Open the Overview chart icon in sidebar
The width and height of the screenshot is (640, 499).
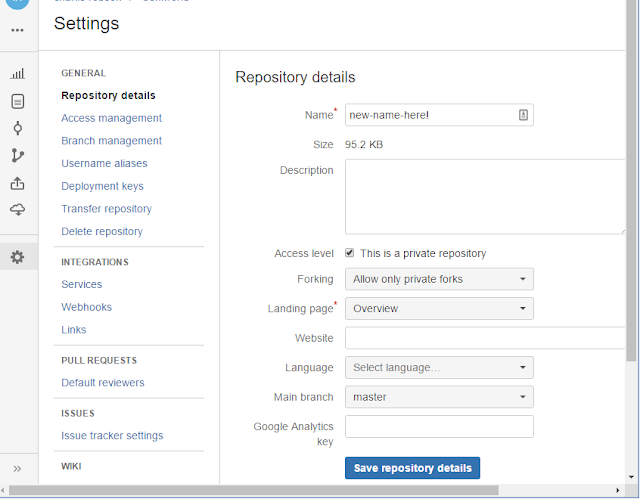(17, 73)
